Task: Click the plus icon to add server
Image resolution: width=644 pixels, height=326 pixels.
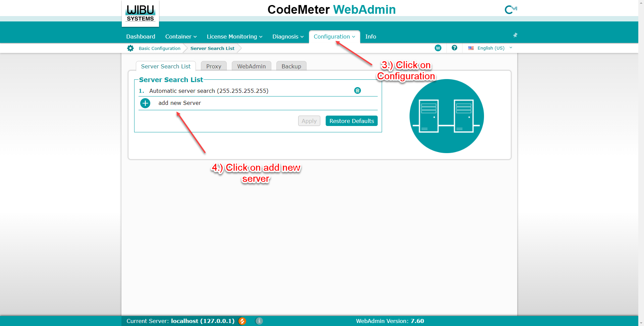Action: click(x=145, y=103)
